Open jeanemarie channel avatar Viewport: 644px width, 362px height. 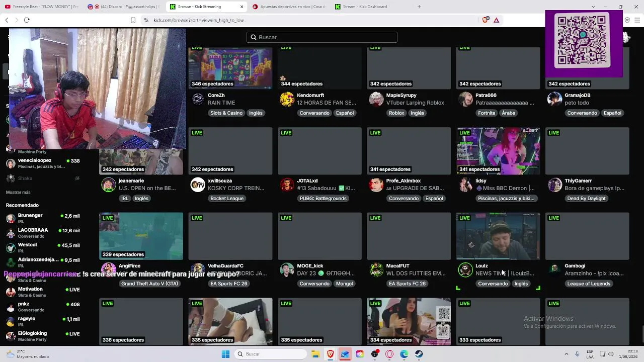[109, 185]
